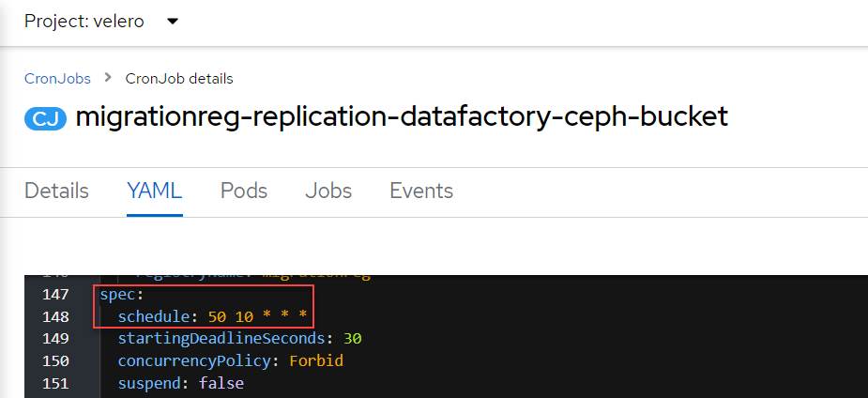Click the caret arrow beside velero
The height and width of the screenshot is (398, 868).
(x=172, y=22)
